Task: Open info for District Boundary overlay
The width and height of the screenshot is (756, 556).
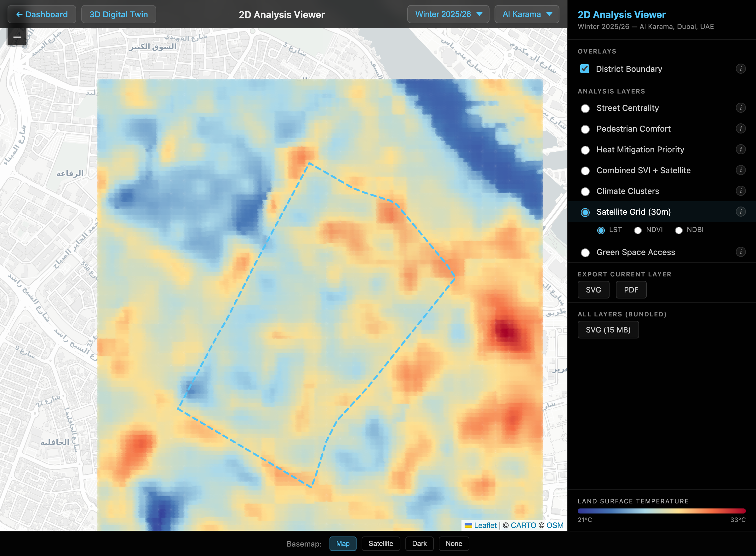Action: tap(741, 69)
